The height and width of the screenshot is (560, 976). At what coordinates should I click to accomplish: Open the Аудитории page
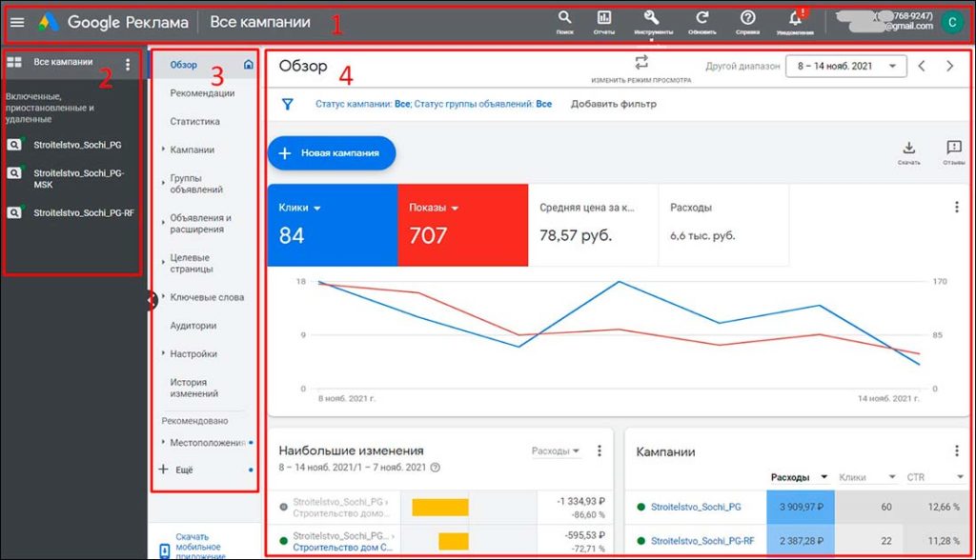click(x=193, y=326)
